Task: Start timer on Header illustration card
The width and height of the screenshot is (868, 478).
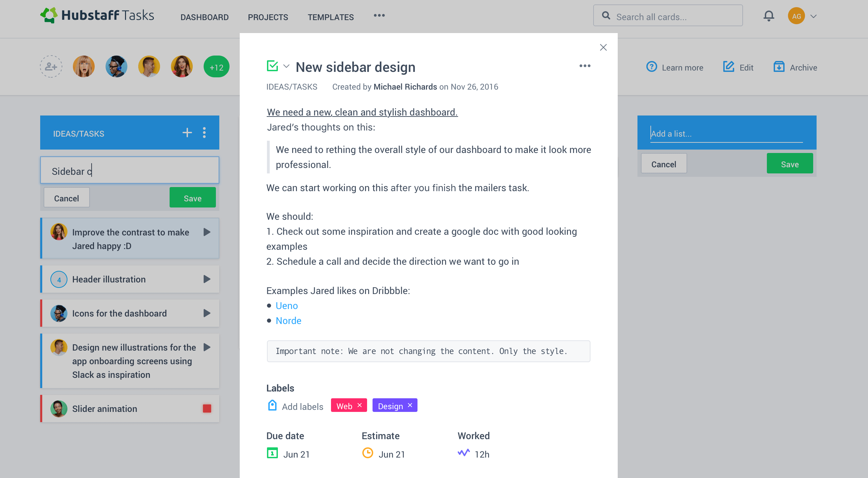Action: click(x=207, y=279)
